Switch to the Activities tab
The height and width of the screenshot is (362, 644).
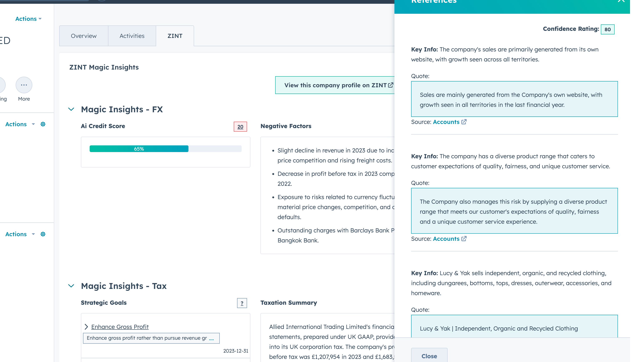point(132,36)
